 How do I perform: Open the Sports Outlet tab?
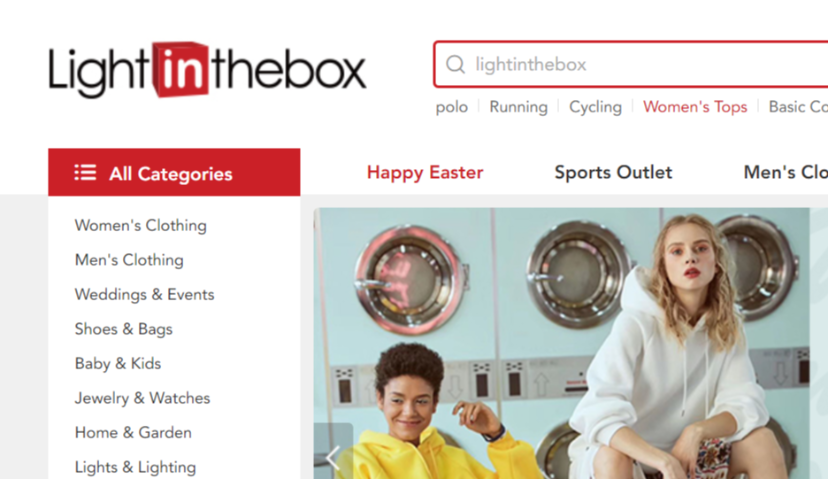click(613, 172)
